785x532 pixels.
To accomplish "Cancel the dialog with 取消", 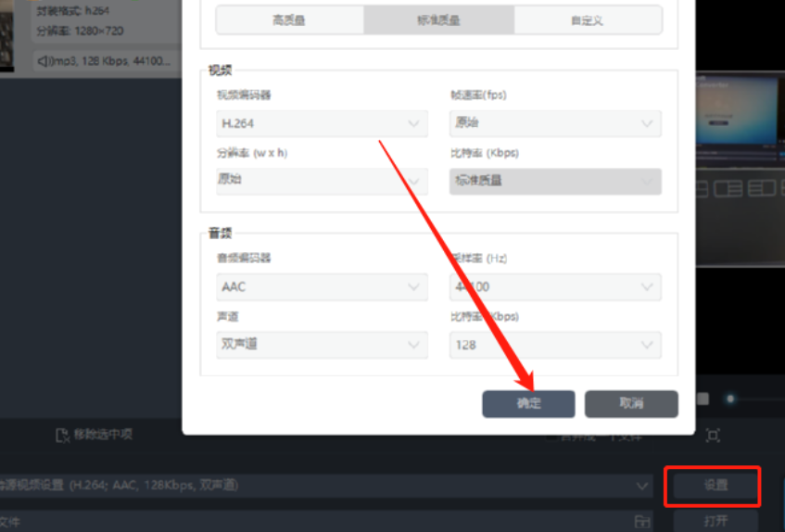I will tap(631, 403).
